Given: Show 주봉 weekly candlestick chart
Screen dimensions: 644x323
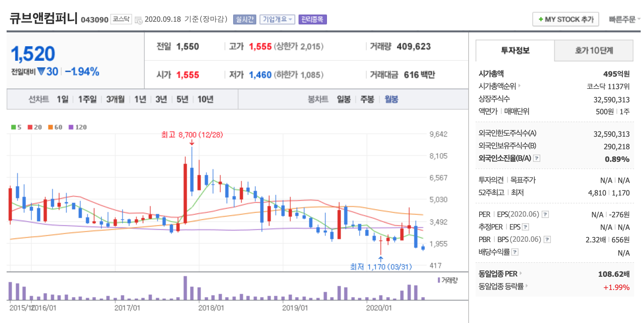Looking at the screenshot, I should (367, 99).
